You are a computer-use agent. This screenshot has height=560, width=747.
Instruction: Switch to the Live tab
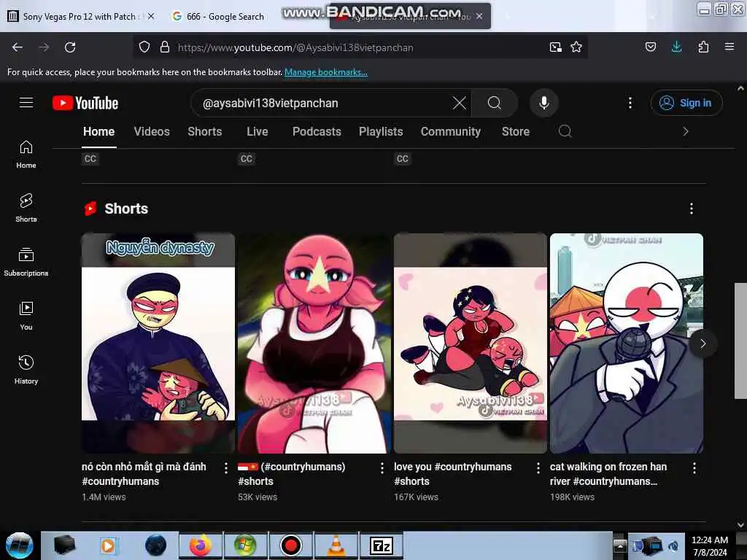[258, 132]
